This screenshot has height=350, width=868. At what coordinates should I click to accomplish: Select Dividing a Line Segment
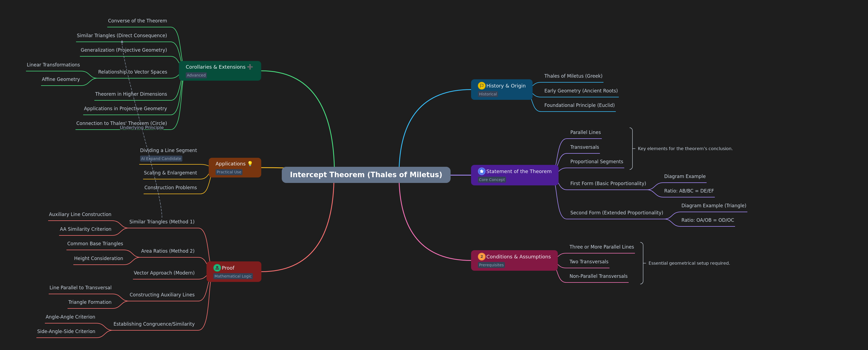click(169, 151)
